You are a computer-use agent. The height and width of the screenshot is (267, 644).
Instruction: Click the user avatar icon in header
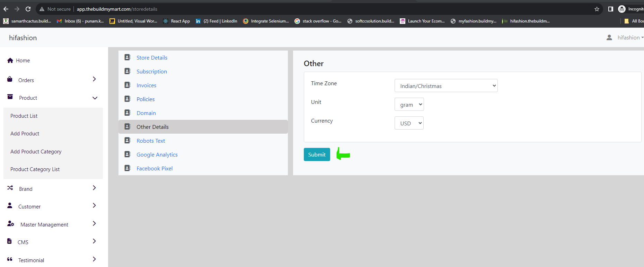609,37
